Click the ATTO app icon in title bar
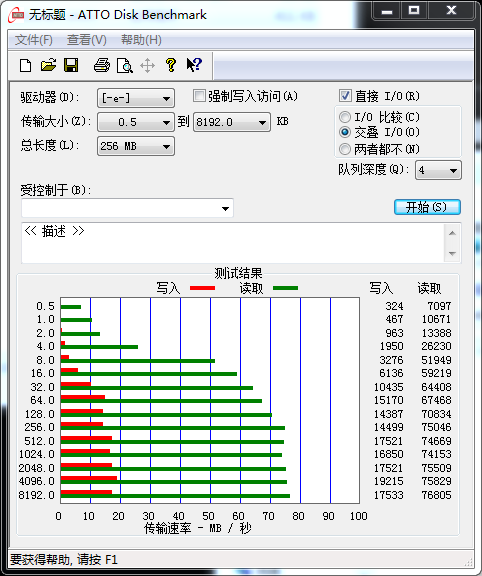The height and width of the screenshot is (576, 482). point(17,14)
